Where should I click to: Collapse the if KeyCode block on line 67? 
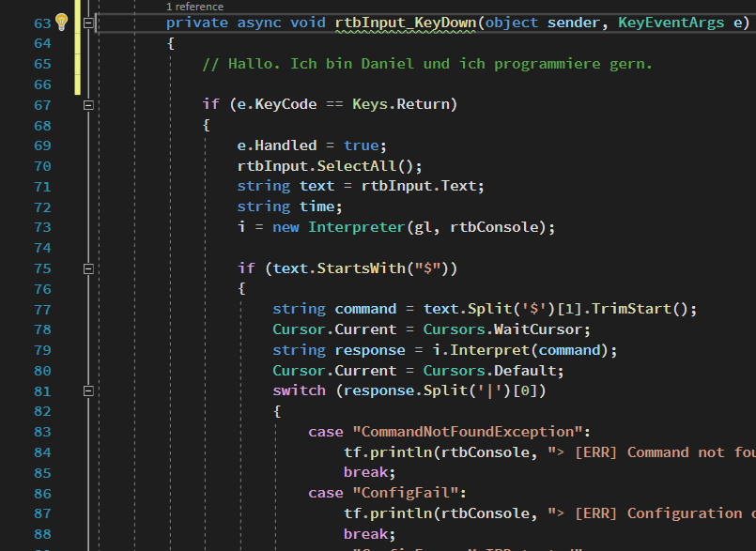coord(88,105)
